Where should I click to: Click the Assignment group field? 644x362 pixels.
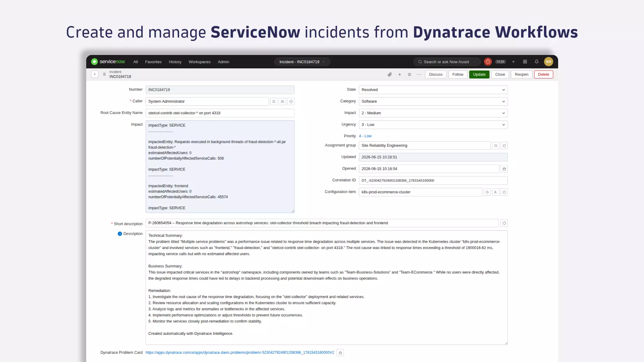425,145
